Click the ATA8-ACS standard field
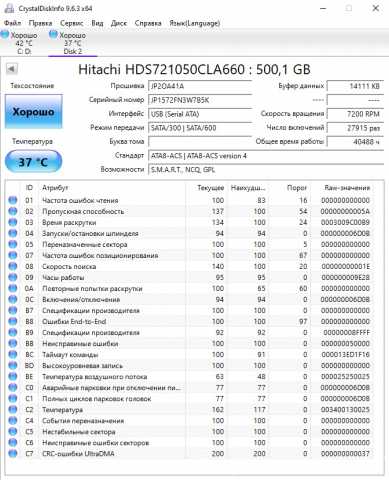Screen dimensions: 389x480 pyautogui.click(x=266, y=156)
